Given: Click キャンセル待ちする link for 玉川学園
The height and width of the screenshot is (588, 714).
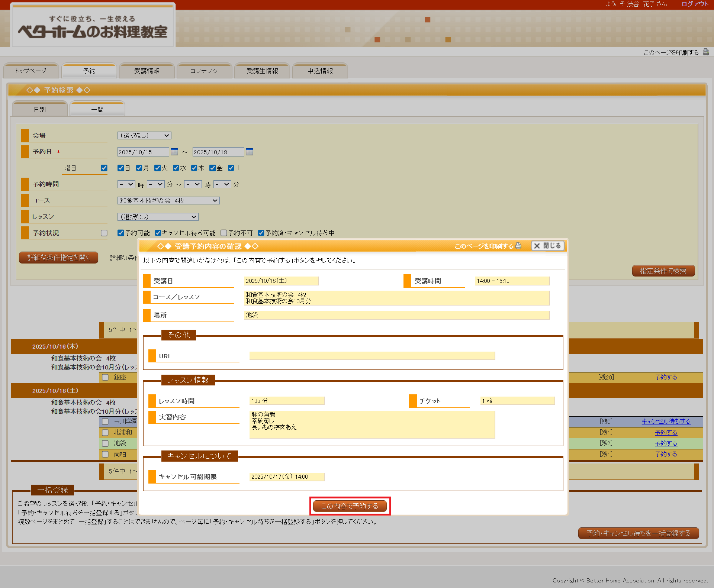Looking at the screenshot, I should point(666,421).
